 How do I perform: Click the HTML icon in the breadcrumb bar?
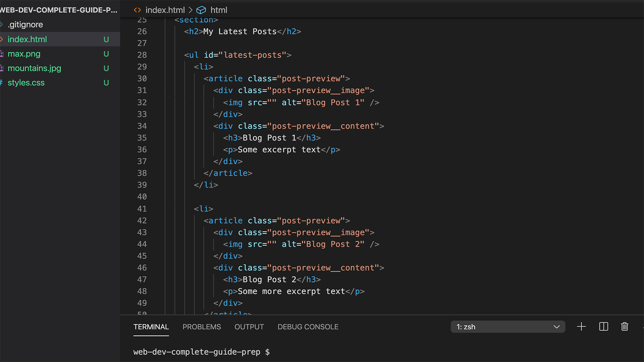[137, 10]
